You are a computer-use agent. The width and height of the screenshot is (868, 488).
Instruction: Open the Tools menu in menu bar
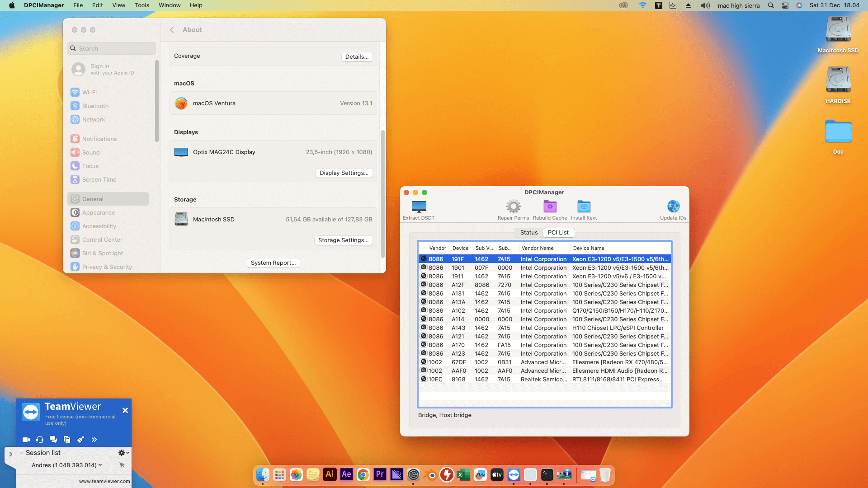pos(142,5)
